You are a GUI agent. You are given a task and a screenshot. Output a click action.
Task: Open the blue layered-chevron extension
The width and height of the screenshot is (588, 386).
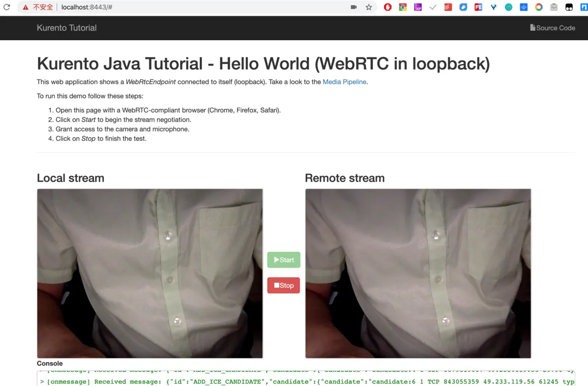click(x=524, y=7)
